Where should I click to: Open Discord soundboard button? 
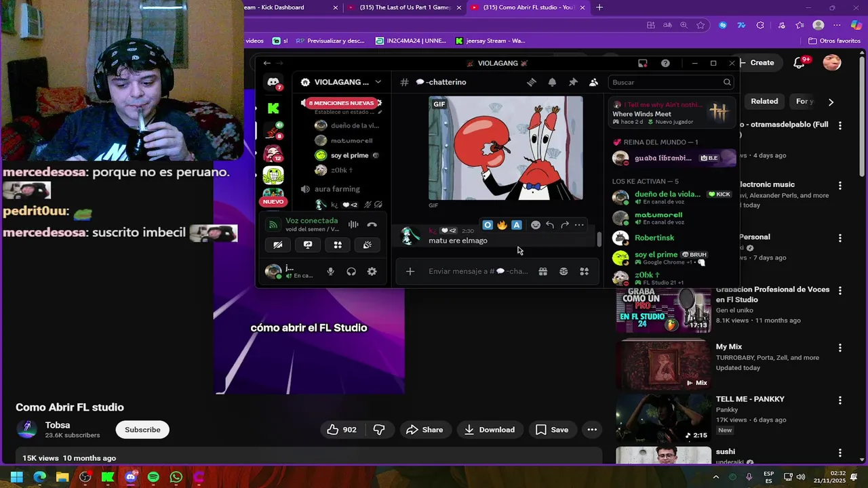tap(367, 245)
